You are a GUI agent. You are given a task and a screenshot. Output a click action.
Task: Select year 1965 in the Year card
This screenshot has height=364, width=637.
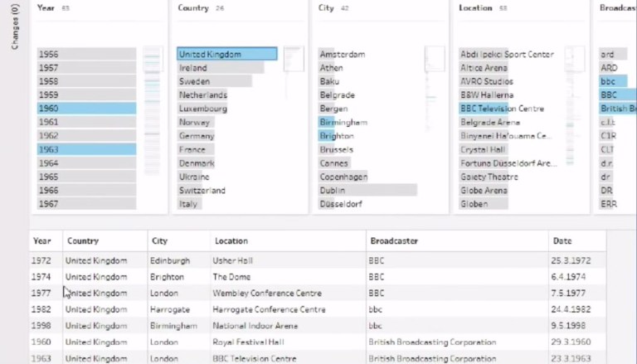[86, 177]
